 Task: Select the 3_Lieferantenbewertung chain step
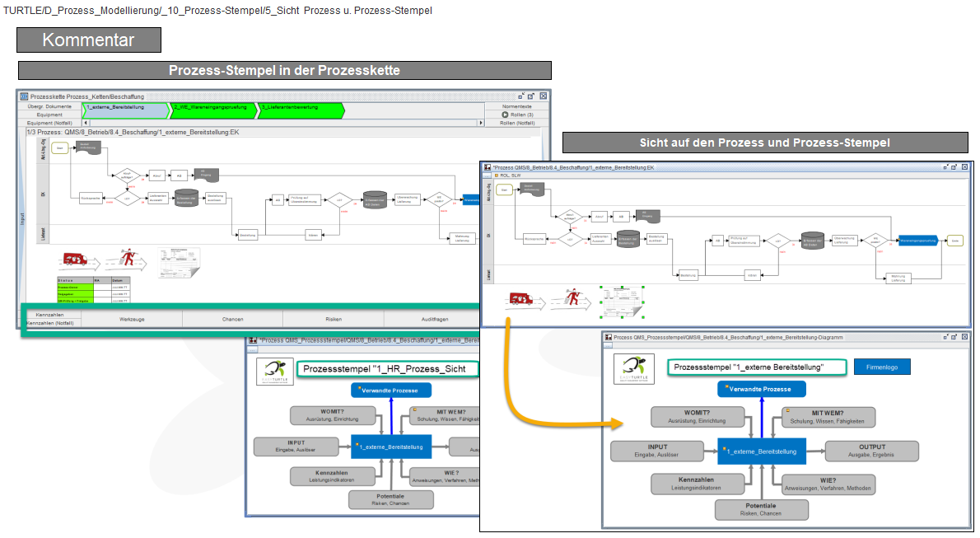(x=301, y=110)
